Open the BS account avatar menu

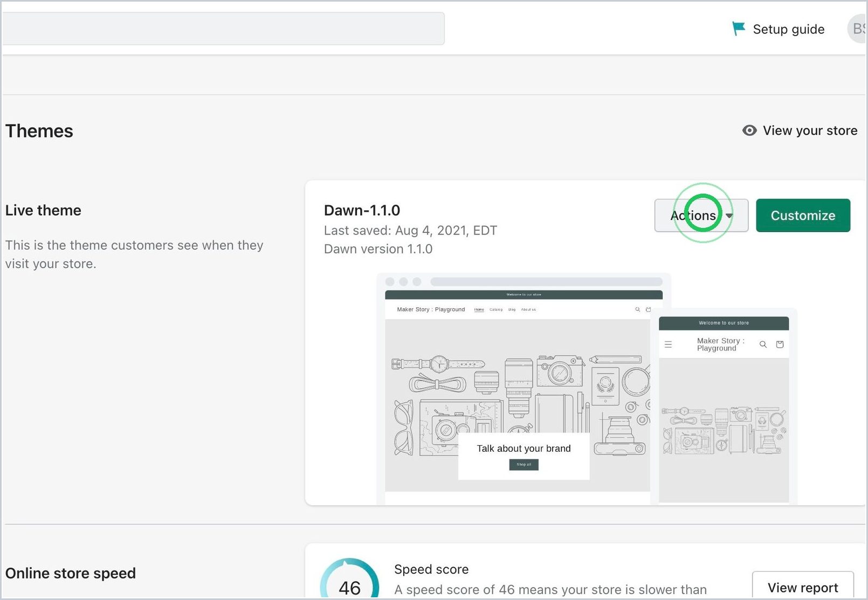(857, 29)
